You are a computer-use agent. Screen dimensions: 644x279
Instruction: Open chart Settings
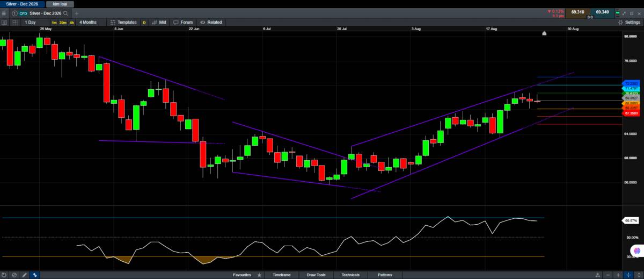[630, 23]
